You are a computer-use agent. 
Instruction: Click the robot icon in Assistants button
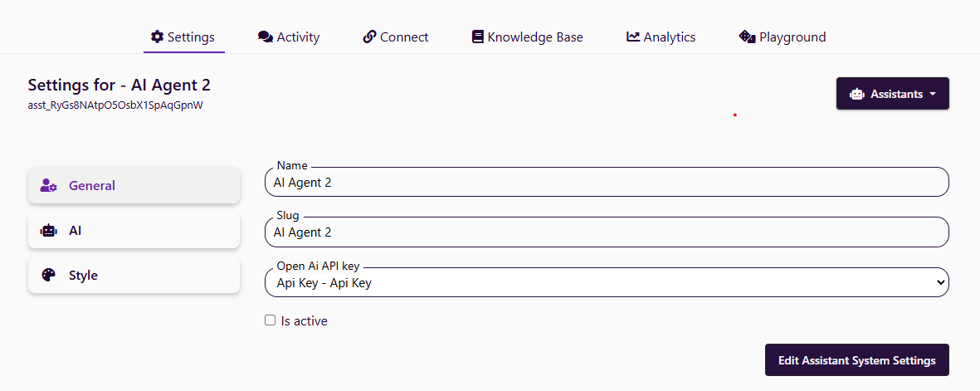856,94
